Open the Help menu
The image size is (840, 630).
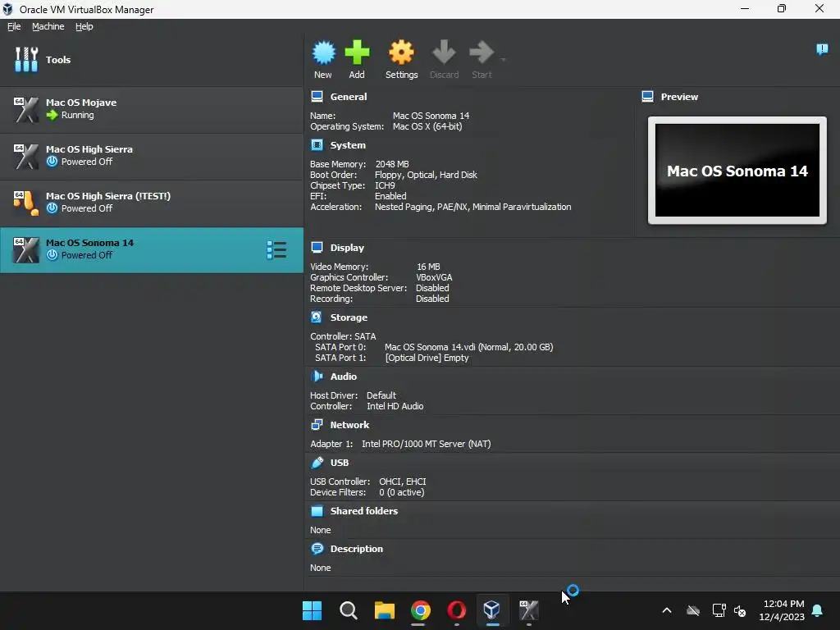coord(84,26)
